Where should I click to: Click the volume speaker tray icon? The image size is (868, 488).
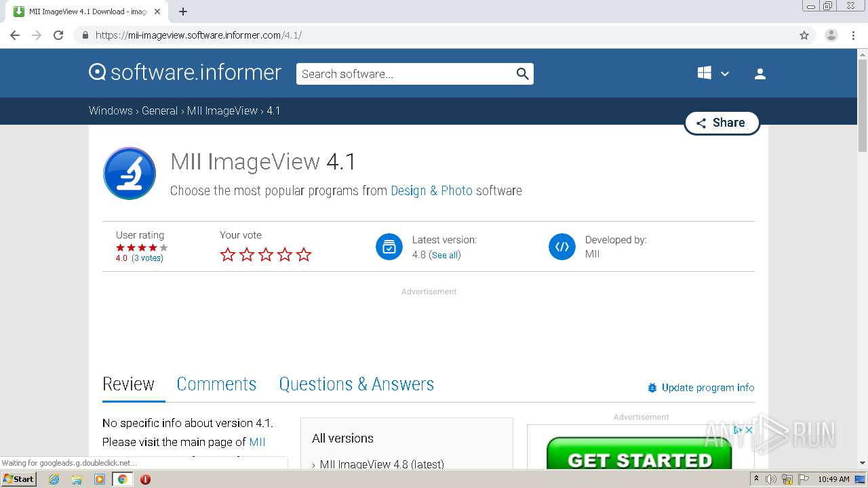(x=771, y=479)
